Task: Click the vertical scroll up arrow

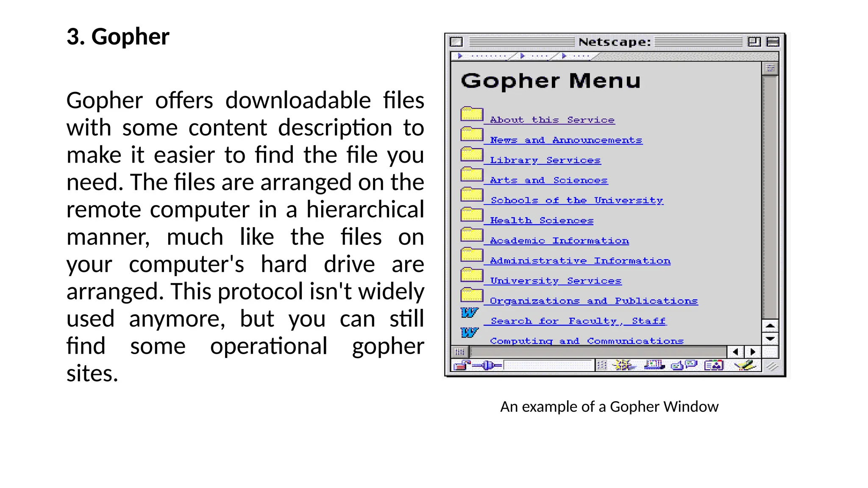Action: click(770, 326)
